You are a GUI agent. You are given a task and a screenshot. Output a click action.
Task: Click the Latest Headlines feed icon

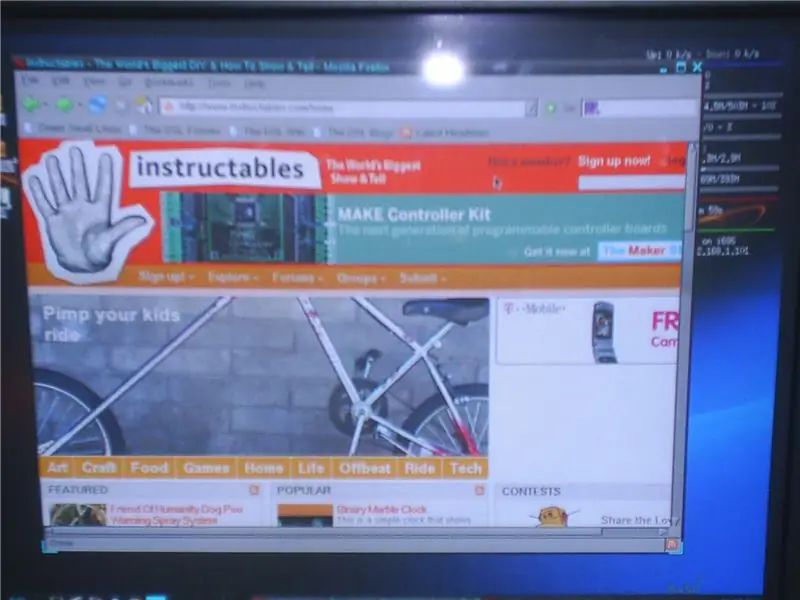406,132
